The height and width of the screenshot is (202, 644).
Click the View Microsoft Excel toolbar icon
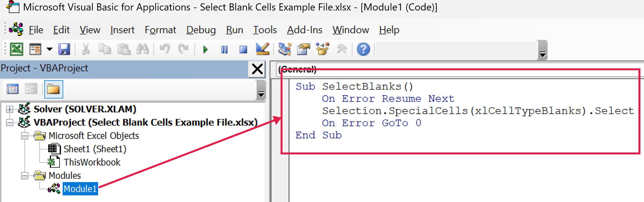click(x=16, y=50)
